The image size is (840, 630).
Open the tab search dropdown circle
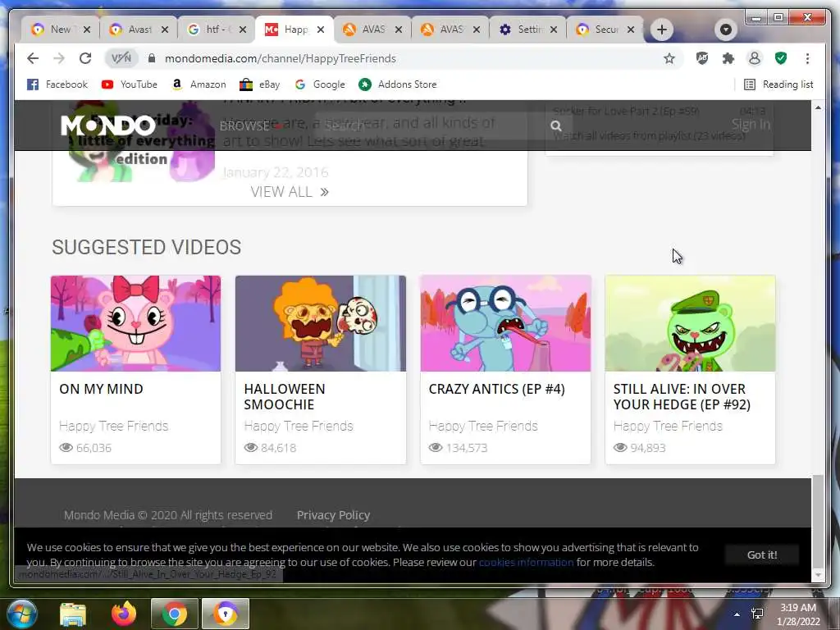726,29
